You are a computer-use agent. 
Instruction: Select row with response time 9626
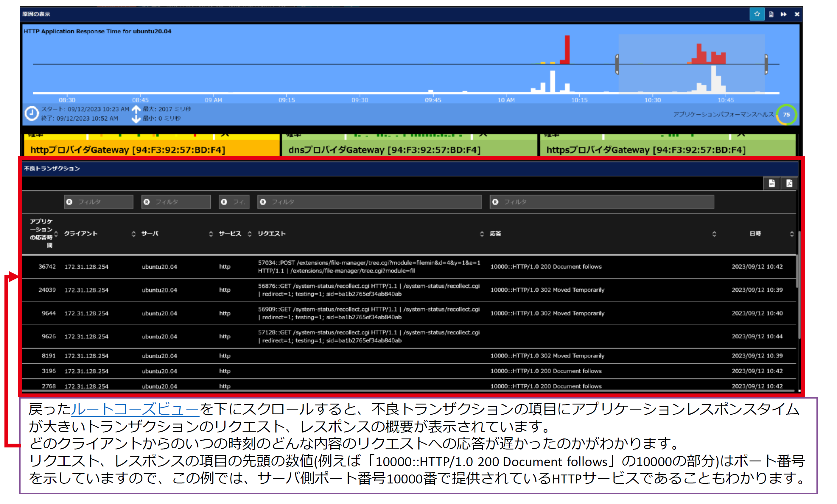click(x=409, y=337)
